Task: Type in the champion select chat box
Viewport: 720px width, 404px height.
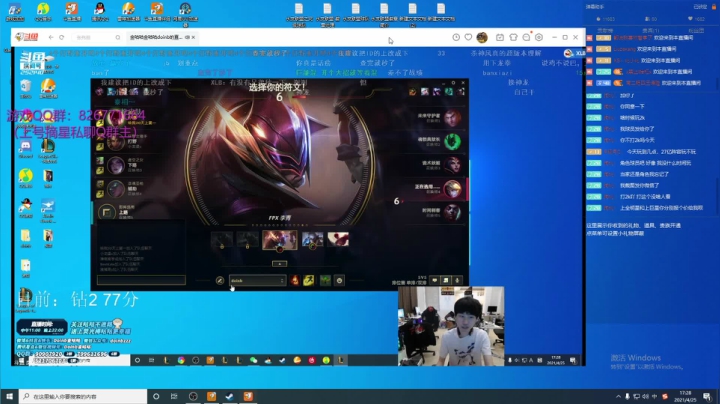Action: pos(141,280)
